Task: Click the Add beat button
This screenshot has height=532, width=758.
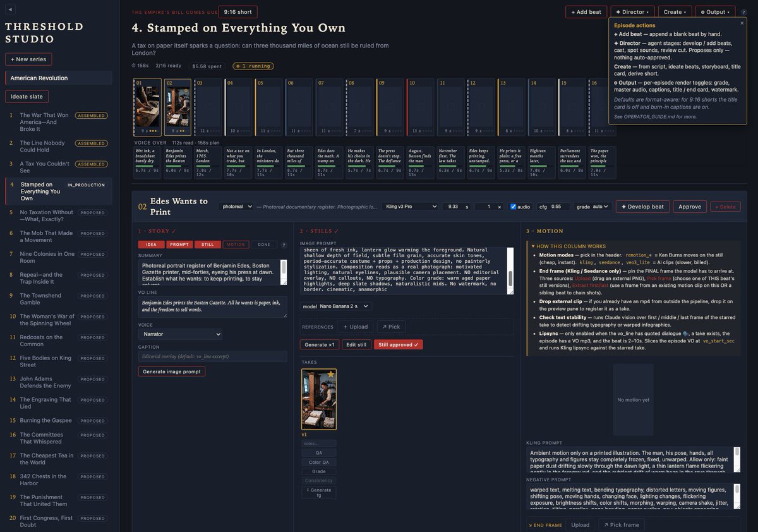Action: coord(586,12)
